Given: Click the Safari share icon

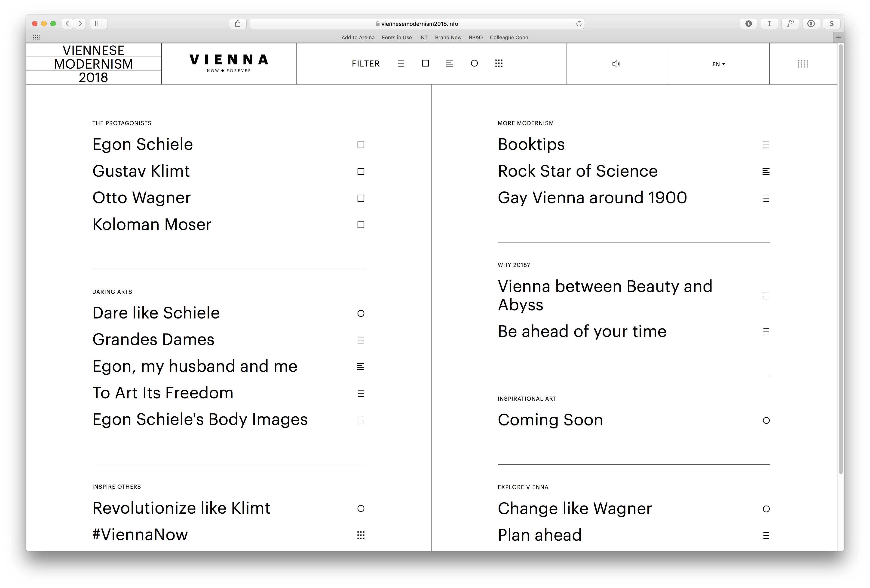Looking at the screenshot, I should tap(238, 24).
